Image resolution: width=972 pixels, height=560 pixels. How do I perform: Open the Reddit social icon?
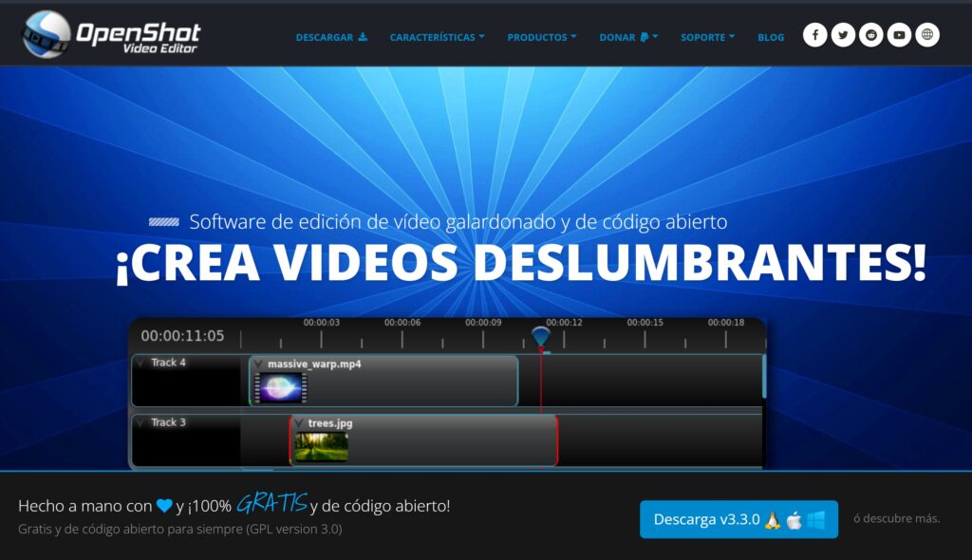click(870, 35)
